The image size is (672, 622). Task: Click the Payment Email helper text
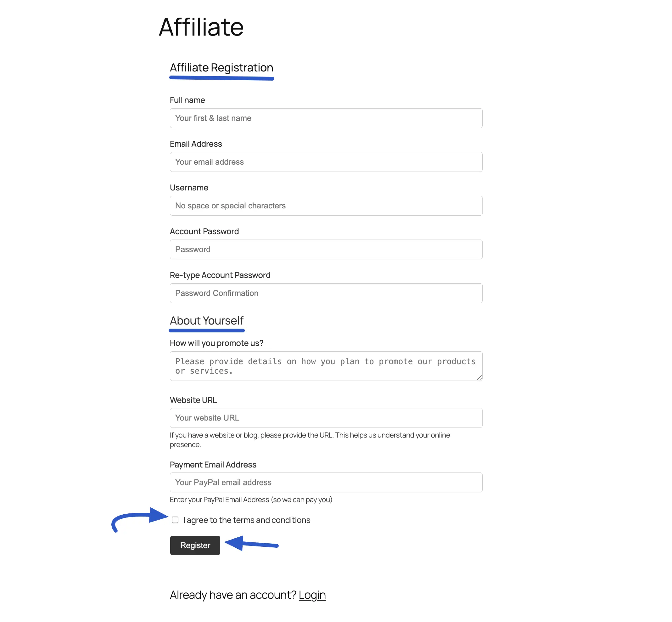coord(251,500)
